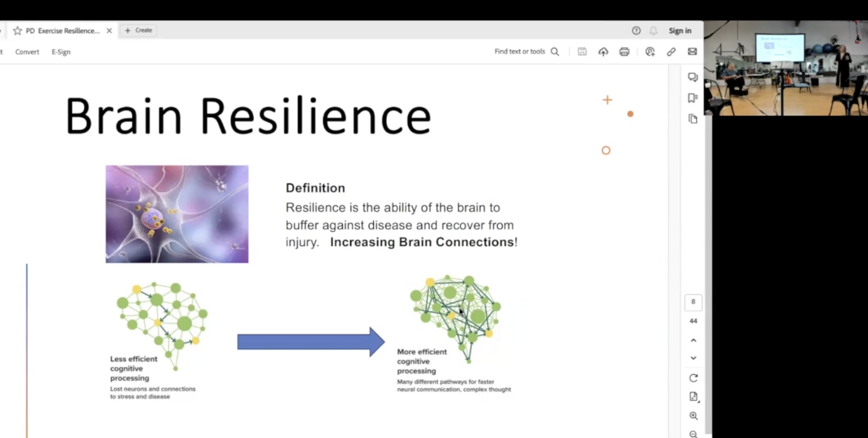Open Find text or tools search
Viewport: 868px width, 438px height.
[x=527, y=52]
